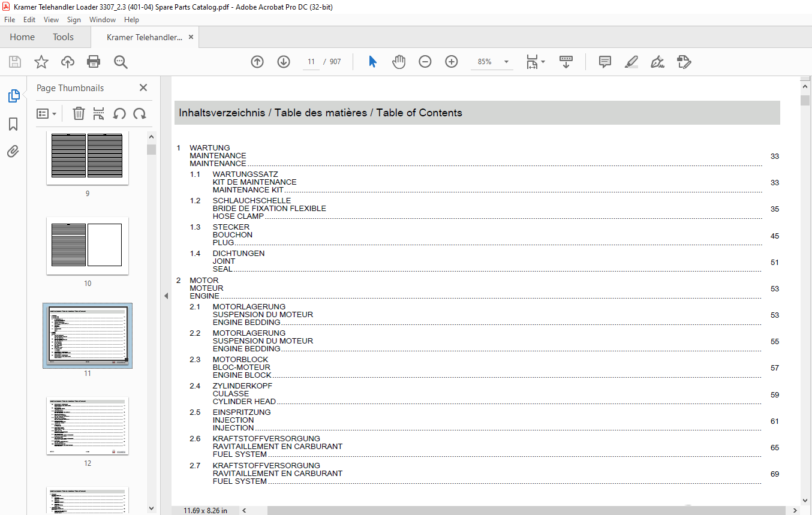Screen dimensions: 812x515
Task: Open the Page Thumbnails sidebar icon
Action: click(13, 96)
